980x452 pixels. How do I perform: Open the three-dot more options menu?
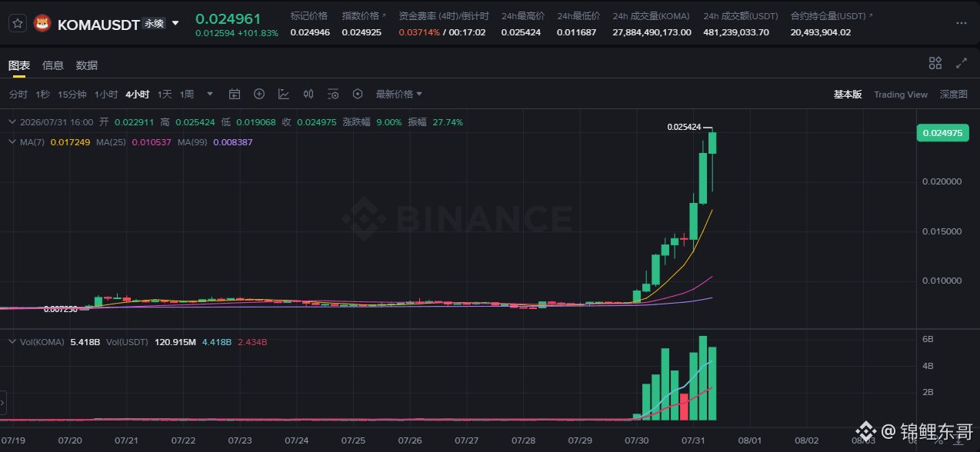click(x=961, y=24)
